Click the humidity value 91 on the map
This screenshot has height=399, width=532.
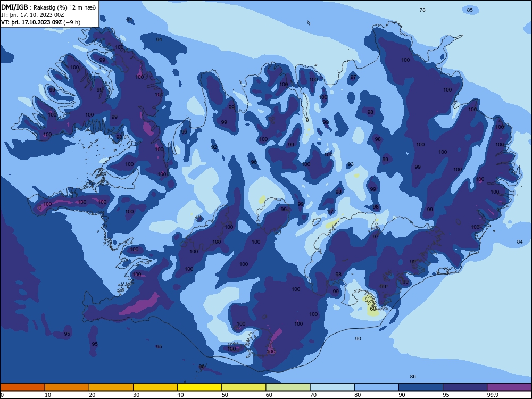[129, 19]
